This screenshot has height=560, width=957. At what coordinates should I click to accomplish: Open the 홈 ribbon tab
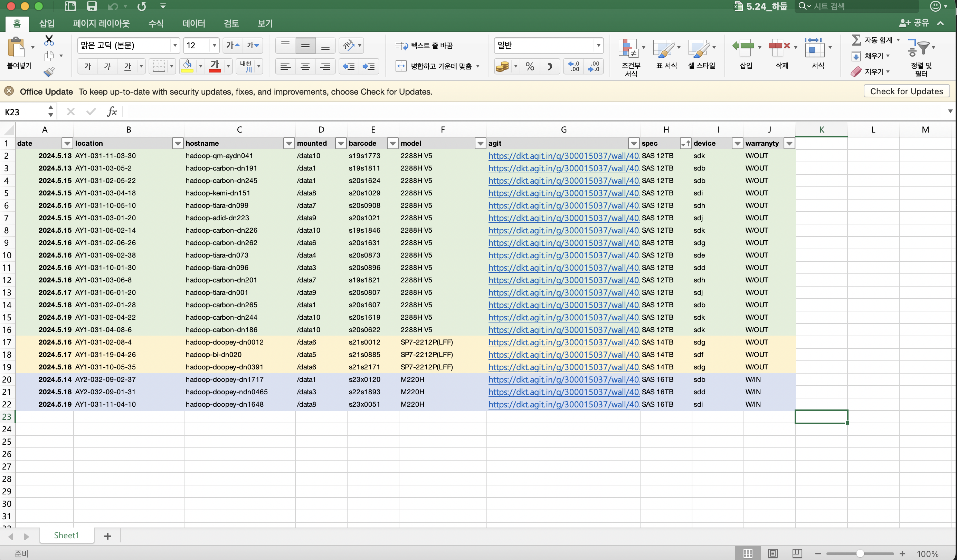coord(17,23)
